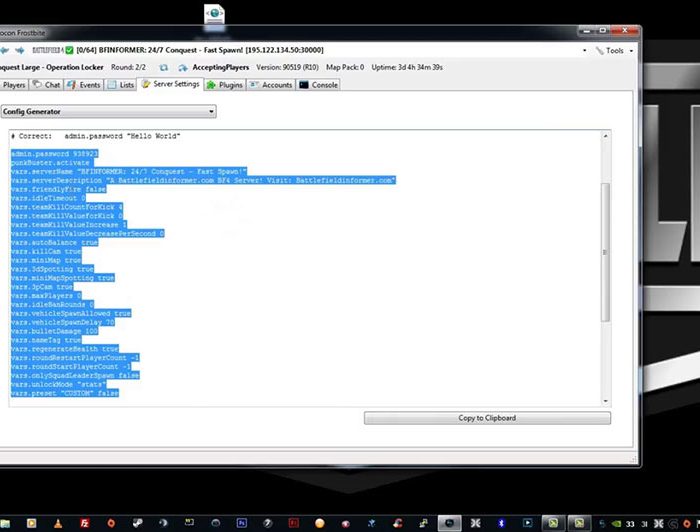Click the Copy to Clipboard button
The width and height of the screenshot is (700, 532).
[x=487, y=418]
